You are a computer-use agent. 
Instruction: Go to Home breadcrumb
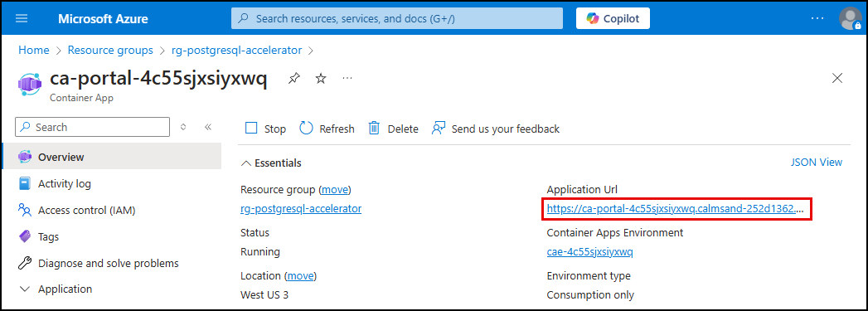(34, 50)
